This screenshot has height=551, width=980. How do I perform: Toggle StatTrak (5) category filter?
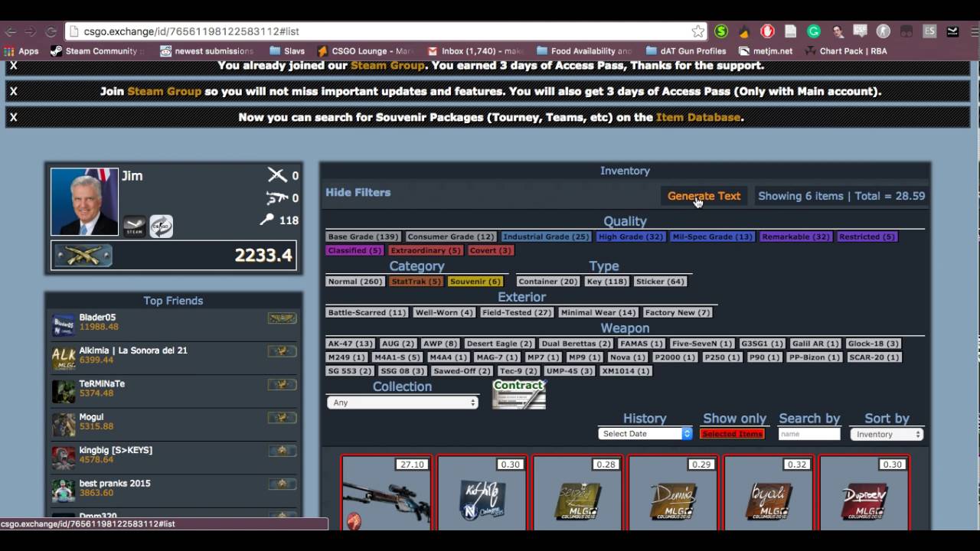point(416,281)
